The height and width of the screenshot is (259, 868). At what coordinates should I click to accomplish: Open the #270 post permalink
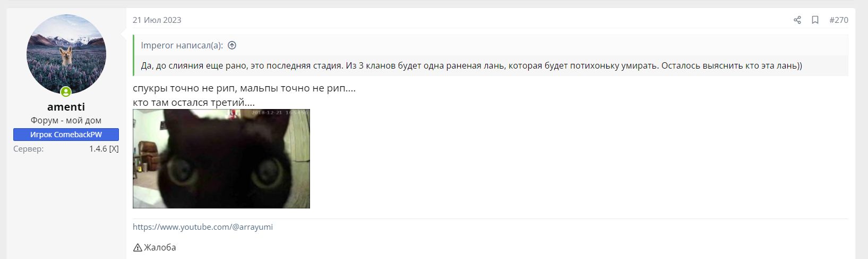point(839,20)
